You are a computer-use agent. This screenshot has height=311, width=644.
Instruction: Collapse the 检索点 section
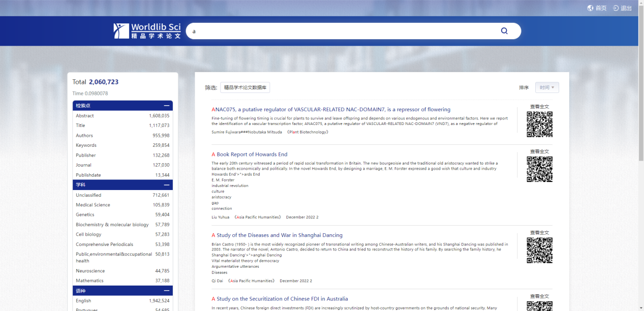click(166, 106)
